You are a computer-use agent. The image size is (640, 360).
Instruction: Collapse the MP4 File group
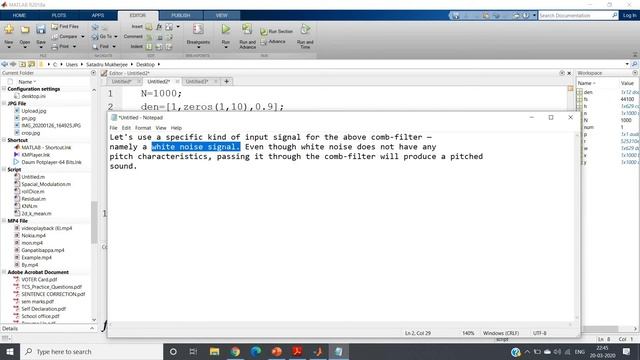pyautogui.click(x=4, y=221)
